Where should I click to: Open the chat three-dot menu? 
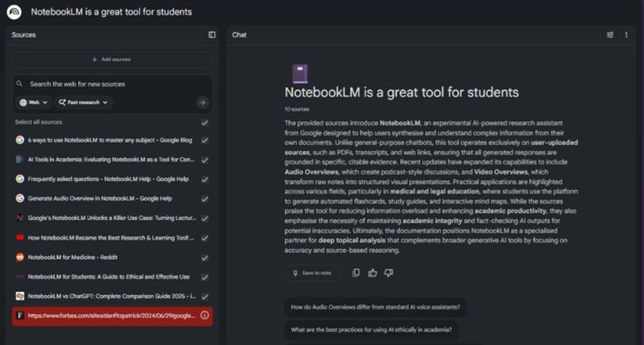pyautogui.click(x=626, y=35)
